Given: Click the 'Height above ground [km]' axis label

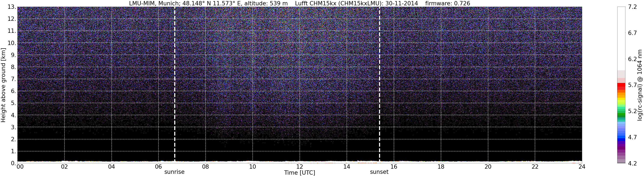Looking at the screenshot, I should tap(3, 85).
